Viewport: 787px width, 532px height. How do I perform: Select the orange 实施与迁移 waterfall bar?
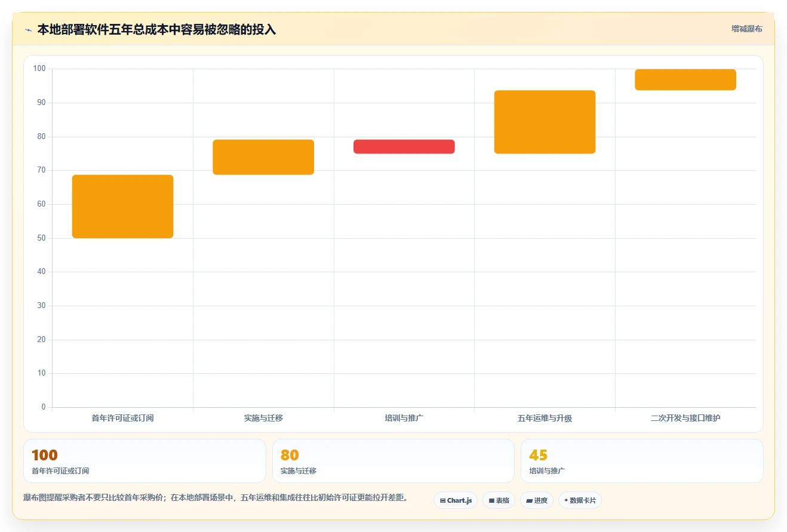click(x=263, y=157)
